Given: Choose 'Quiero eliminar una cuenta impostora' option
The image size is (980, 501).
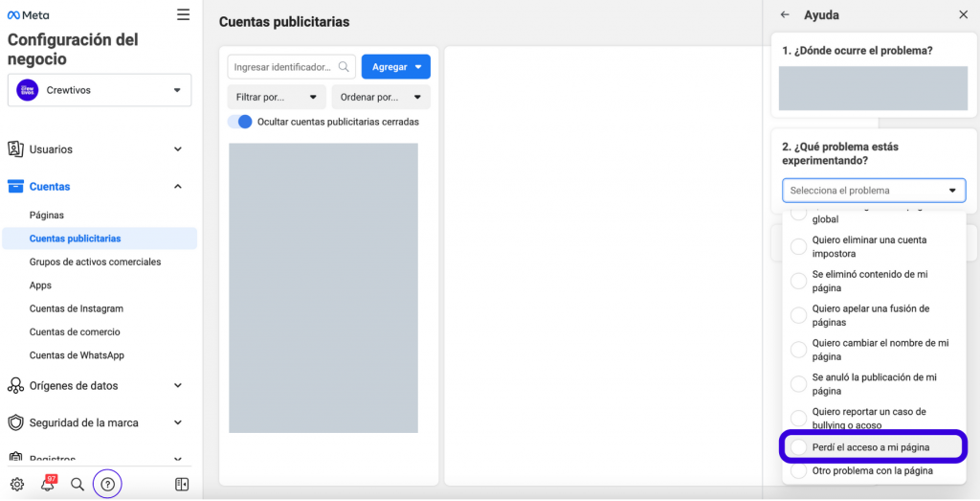Looking at the screenshot, I should (x=798, y=247).
